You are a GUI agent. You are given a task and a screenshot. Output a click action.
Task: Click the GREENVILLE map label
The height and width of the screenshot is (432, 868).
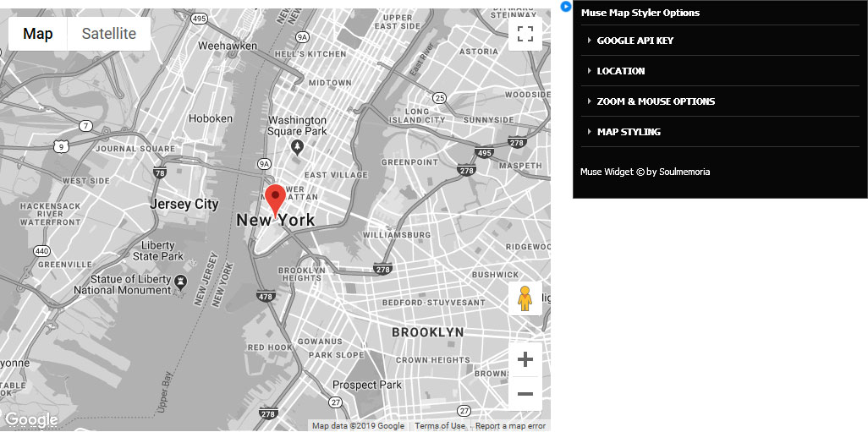point(65,265)
